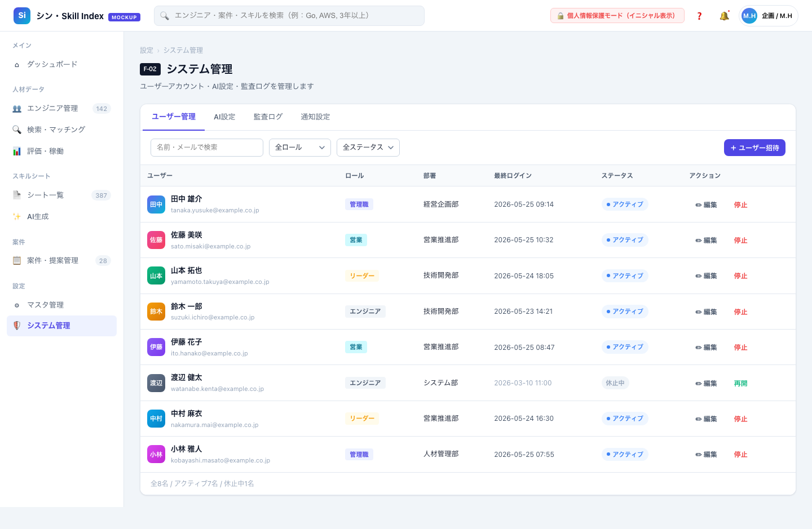Open the help question mark icon
Screen dimensions: 812x529
coord(699,16)
